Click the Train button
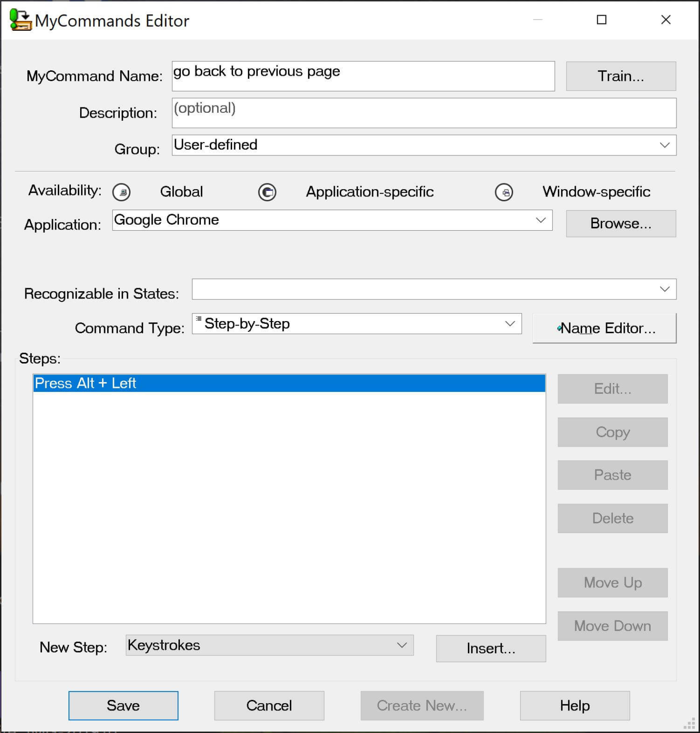 coord(620,76)
